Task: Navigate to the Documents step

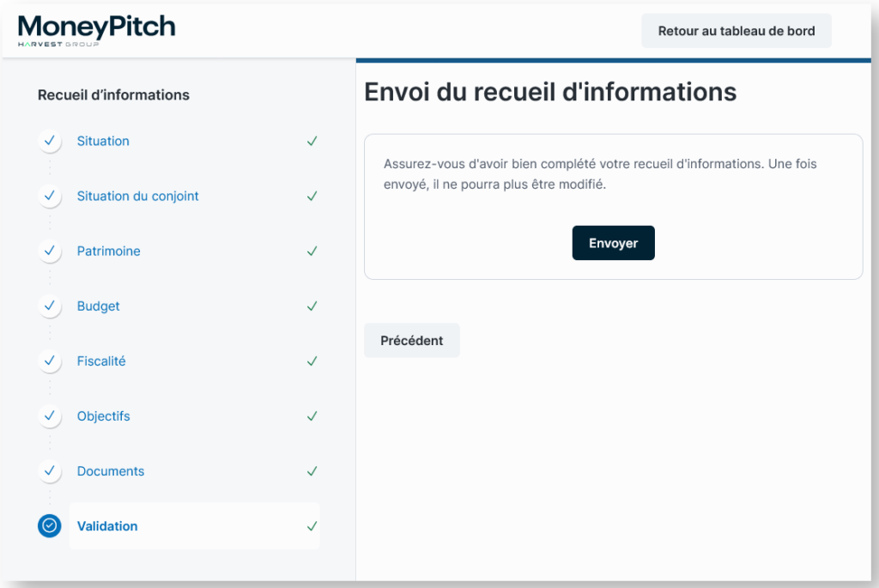Action: point(111,471)
